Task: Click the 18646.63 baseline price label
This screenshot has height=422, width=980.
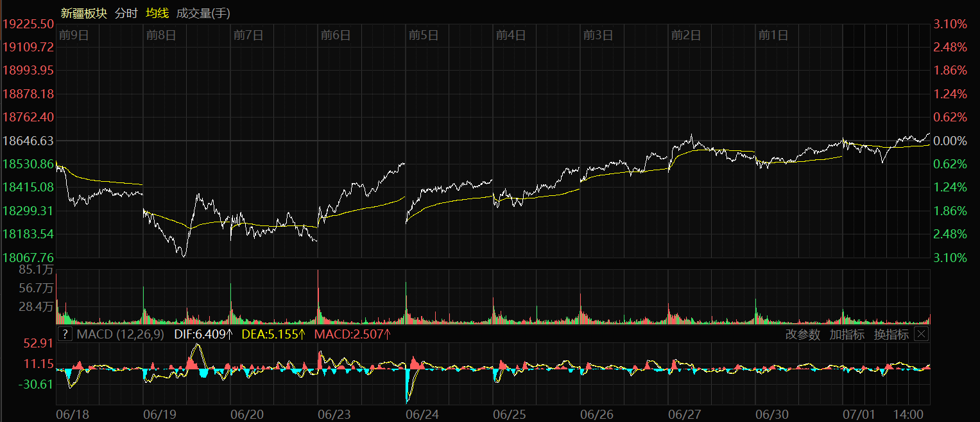Action: point(28,141)
